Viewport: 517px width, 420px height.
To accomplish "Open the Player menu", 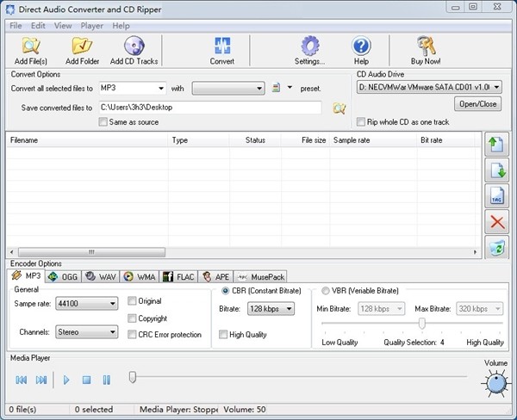I will 91,26.
